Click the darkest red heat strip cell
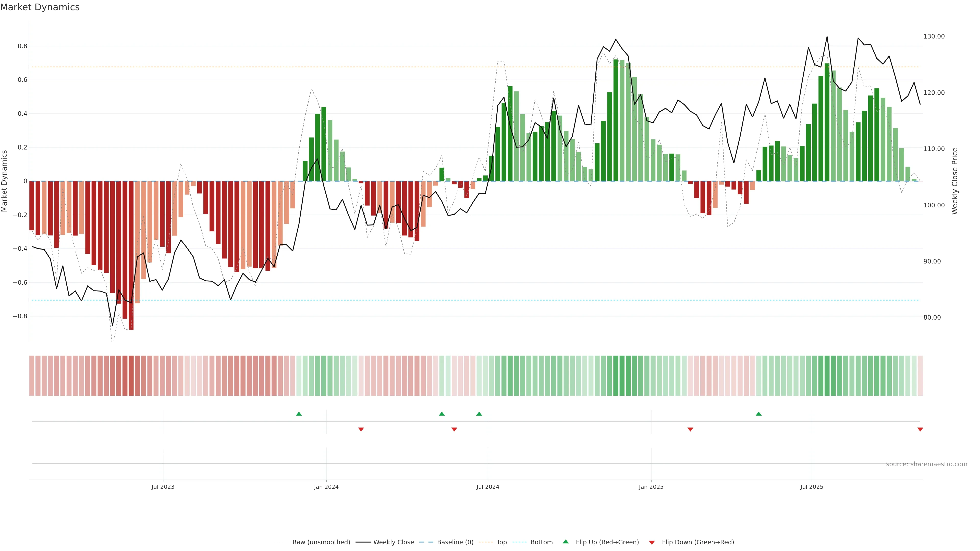This screenshot has width=980, height=551. [131, 376]
